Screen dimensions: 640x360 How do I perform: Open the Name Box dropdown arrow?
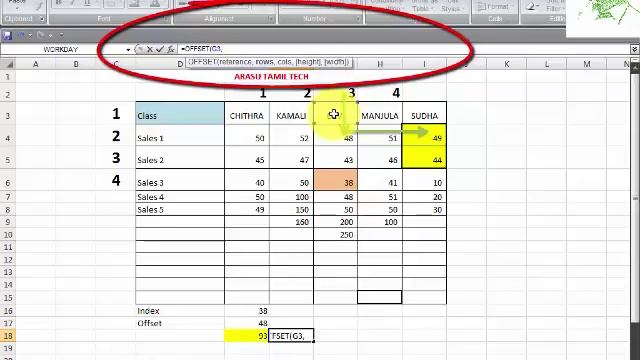pyautogui.click(x=128, y=50)
